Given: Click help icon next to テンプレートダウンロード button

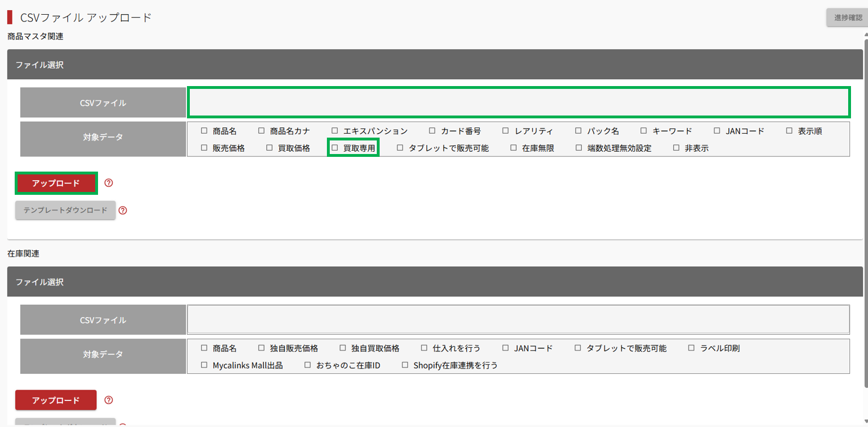Looking at the screenshot, I should (123, 210).
